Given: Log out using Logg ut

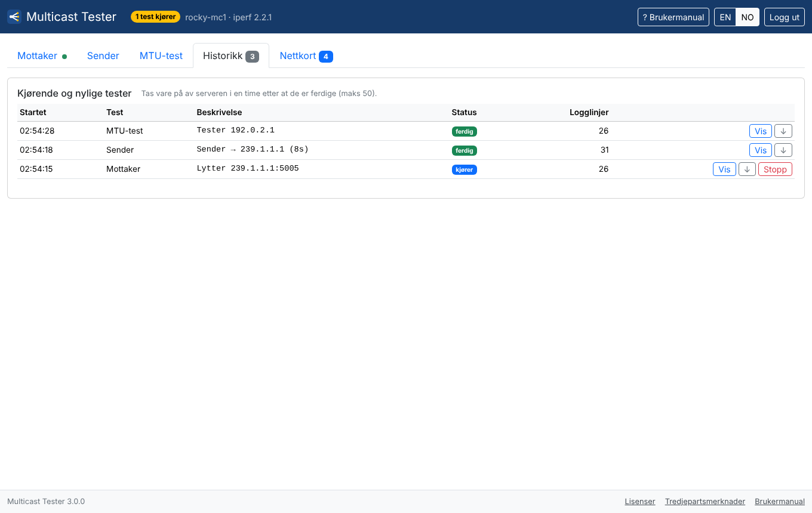Looking at the screenshot, I should (785, 17).
